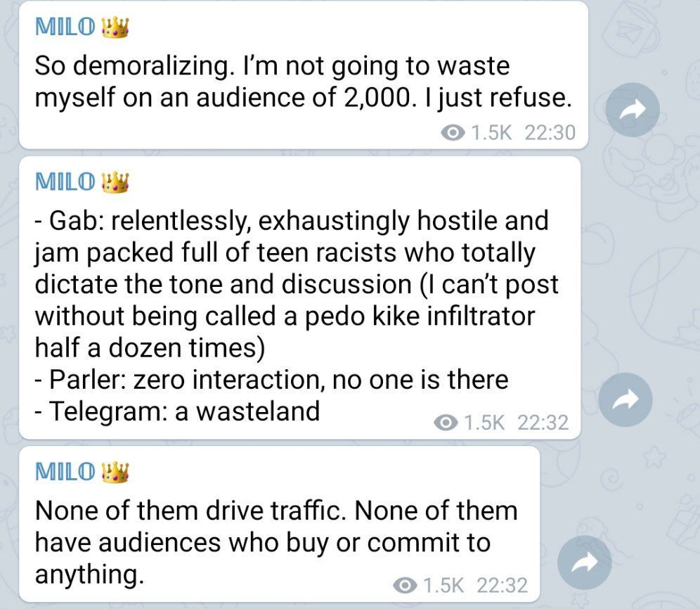The height and width of the screenshot is (609, 700).
Task: Select the 'None of them drive traffic' message text
Action: (276, 542)
